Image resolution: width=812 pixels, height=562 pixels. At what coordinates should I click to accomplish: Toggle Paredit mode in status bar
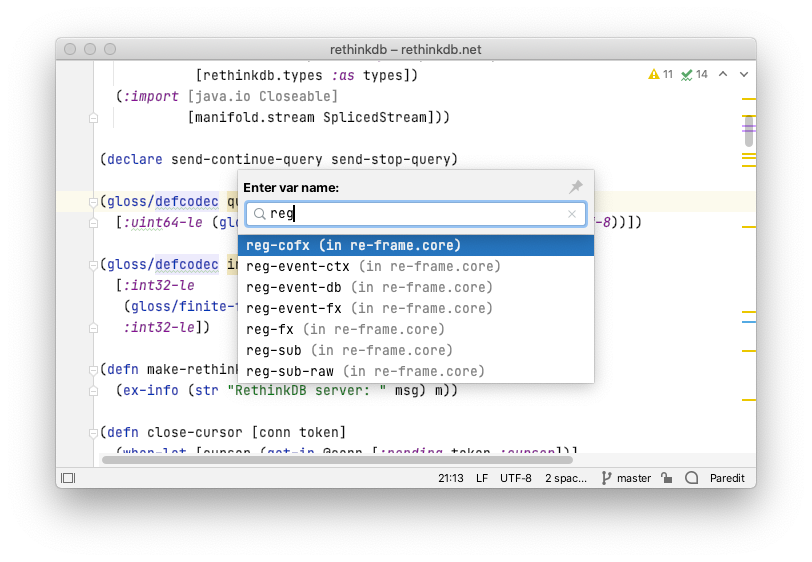[727, 478]
